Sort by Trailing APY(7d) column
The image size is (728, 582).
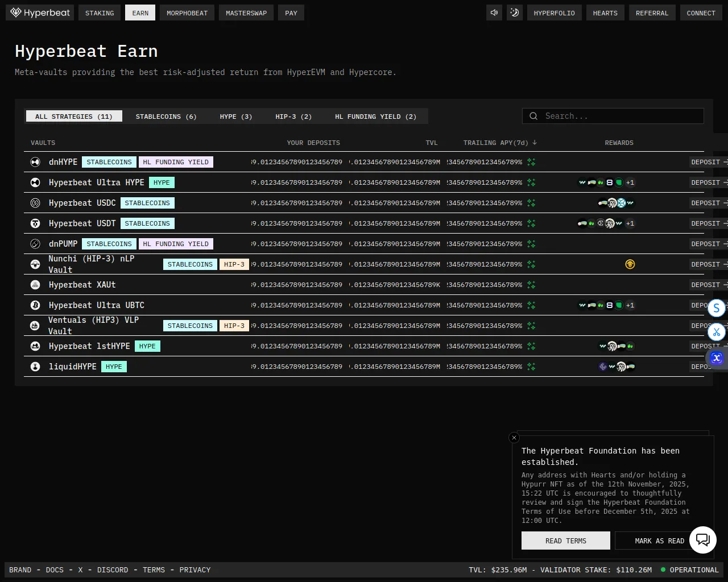(x=500, y=143)
